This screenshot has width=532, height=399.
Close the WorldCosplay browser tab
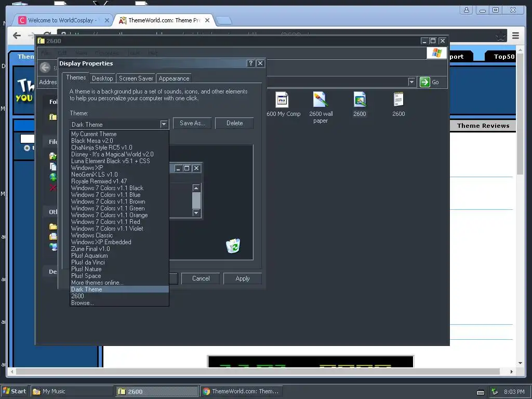pos(107,20)
